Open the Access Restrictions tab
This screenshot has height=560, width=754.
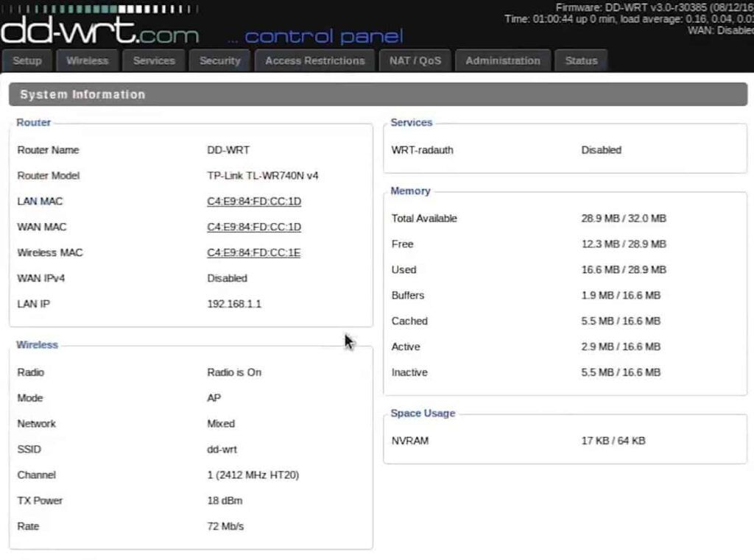click(x=314, y=60)
